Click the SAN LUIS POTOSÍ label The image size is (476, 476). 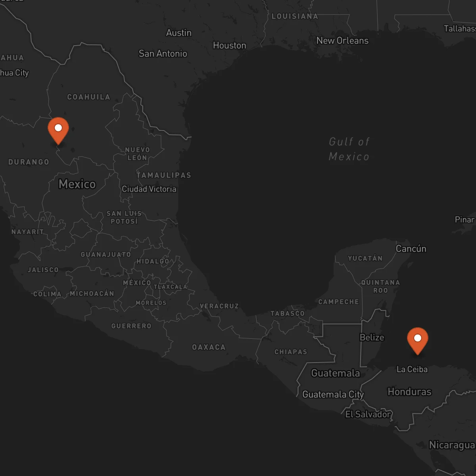click(124, 217)
